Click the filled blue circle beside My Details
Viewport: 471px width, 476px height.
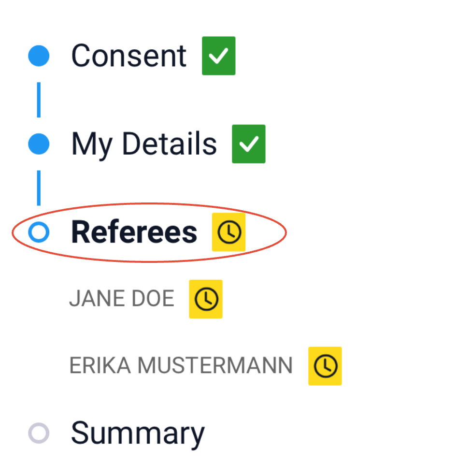(39, 144)
